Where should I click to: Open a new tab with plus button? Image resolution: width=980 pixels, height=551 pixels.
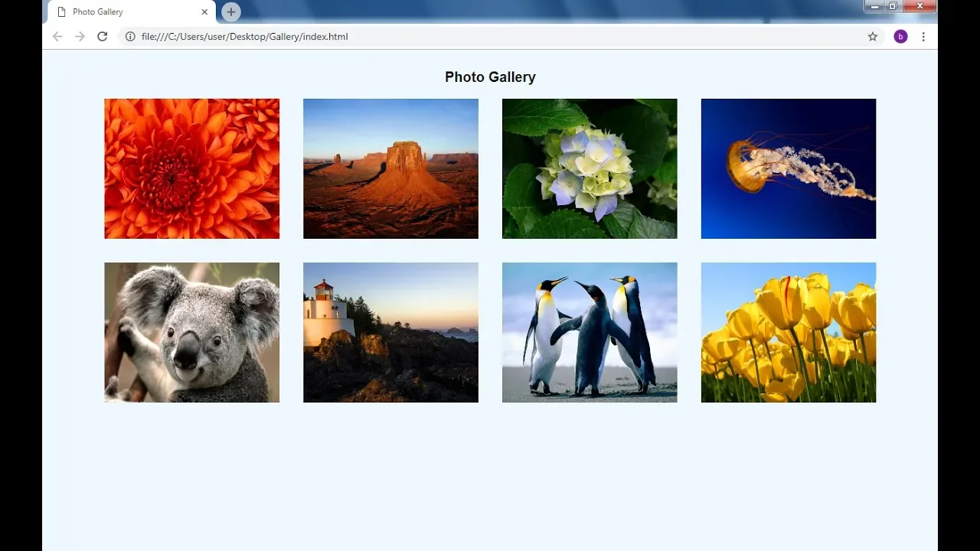click(231, 11)
